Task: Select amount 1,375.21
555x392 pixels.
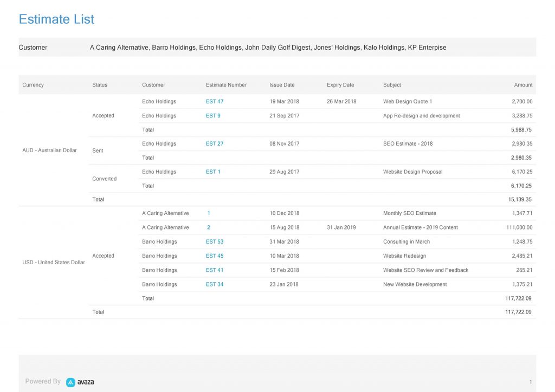Action: coord(522,284)
